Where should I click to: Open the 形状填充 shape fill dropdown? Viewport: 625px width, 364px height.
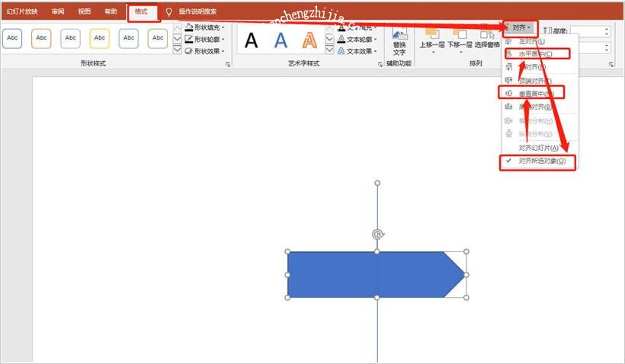tap(205, 27)
